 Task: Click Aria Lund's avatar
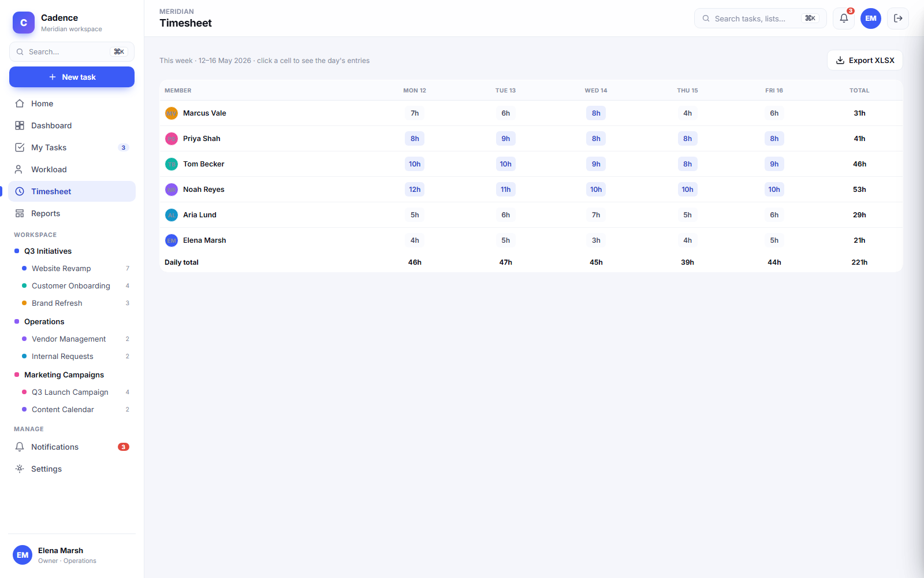(172, 215)
